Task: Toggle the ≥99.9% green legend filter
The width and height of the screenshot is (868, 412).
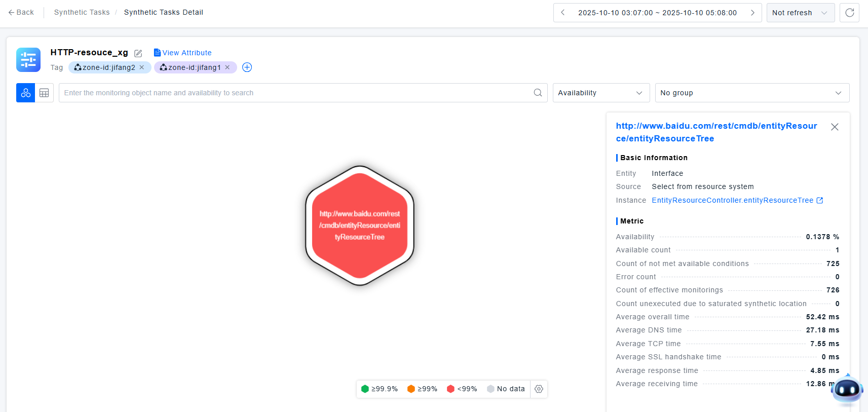Action: pyautogui.click(x=379, y=389)
